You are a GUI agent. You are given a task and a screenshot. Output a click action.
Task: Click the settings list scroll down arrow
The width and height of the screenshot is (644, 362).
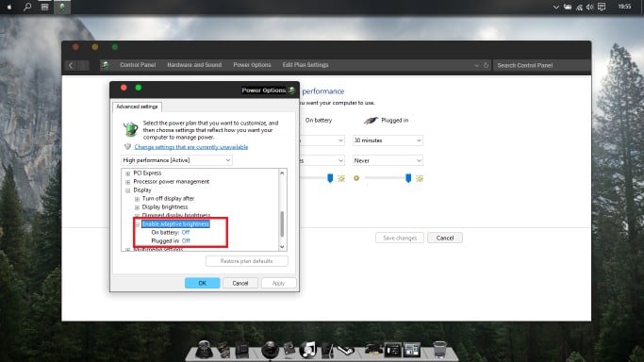[x=282, y=247]
